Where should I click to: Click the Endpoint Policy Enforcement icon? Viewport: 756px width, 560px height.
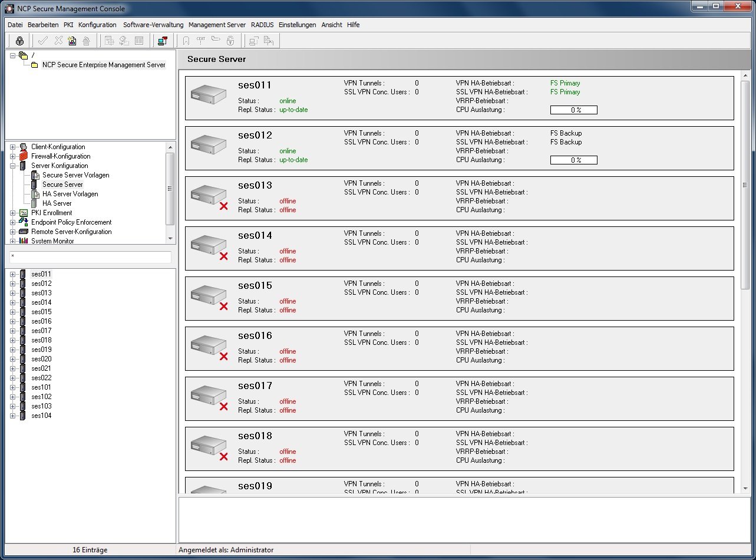(x=24, y=222)
